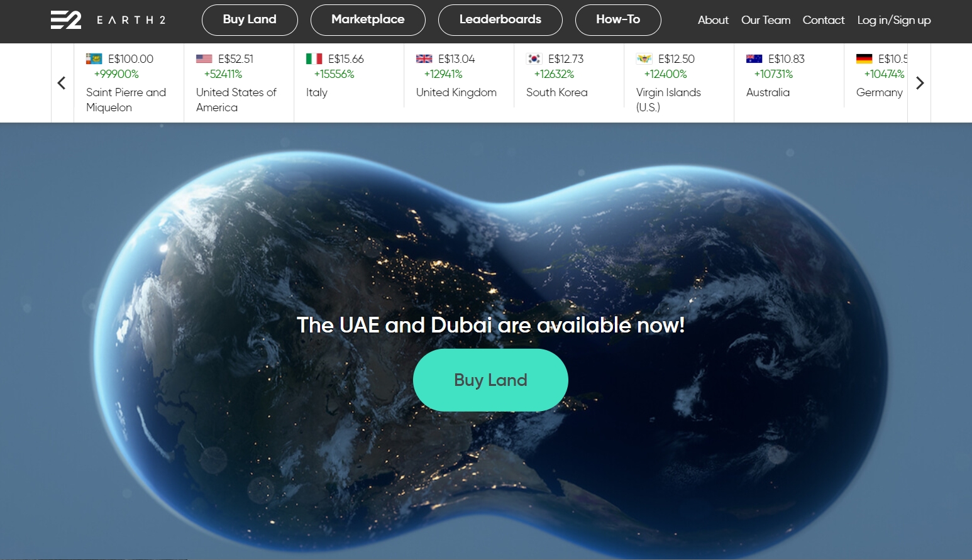The height and width of the screenshot is (560, 972).
Task: Click the E$13.04 price
Action: coord(456,59)
